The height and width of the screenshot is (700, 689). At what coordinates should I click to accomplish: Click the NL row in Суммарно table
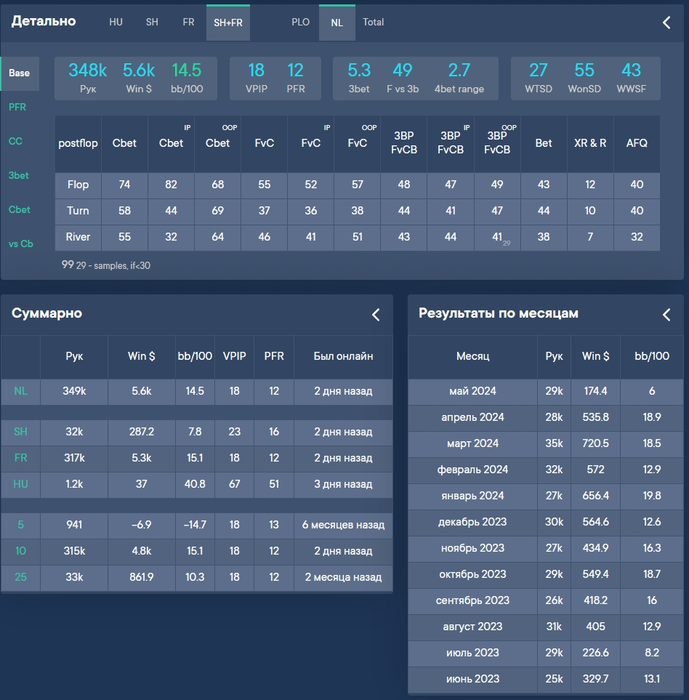197,392
